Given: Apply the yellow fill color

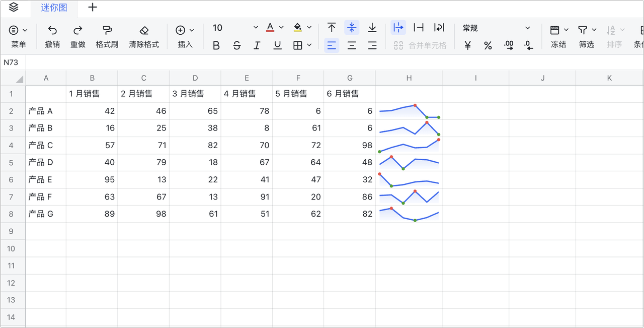Looking at the screenshot, I should click(x=298, y=28).
